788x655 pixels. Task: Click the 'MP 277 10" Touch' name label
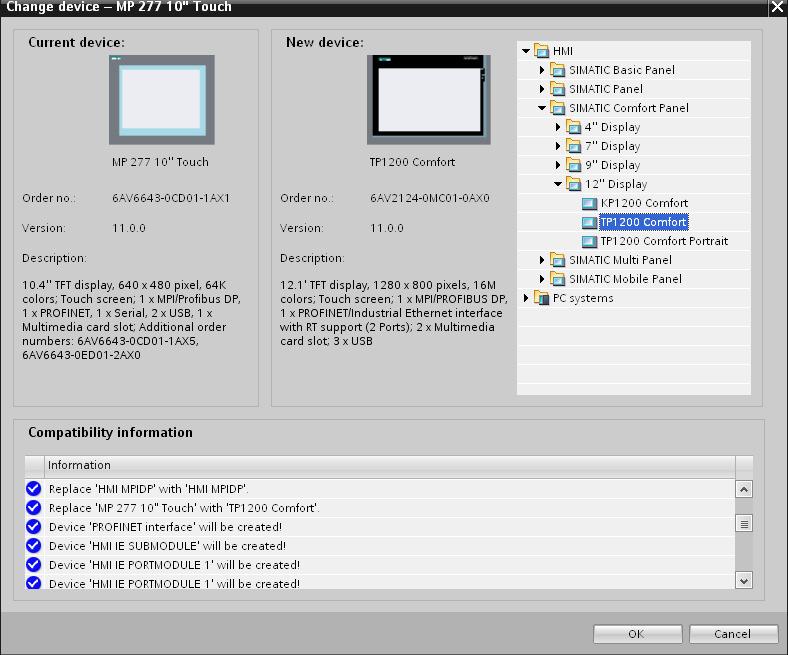pyautogui.click(x=160, y=162)
